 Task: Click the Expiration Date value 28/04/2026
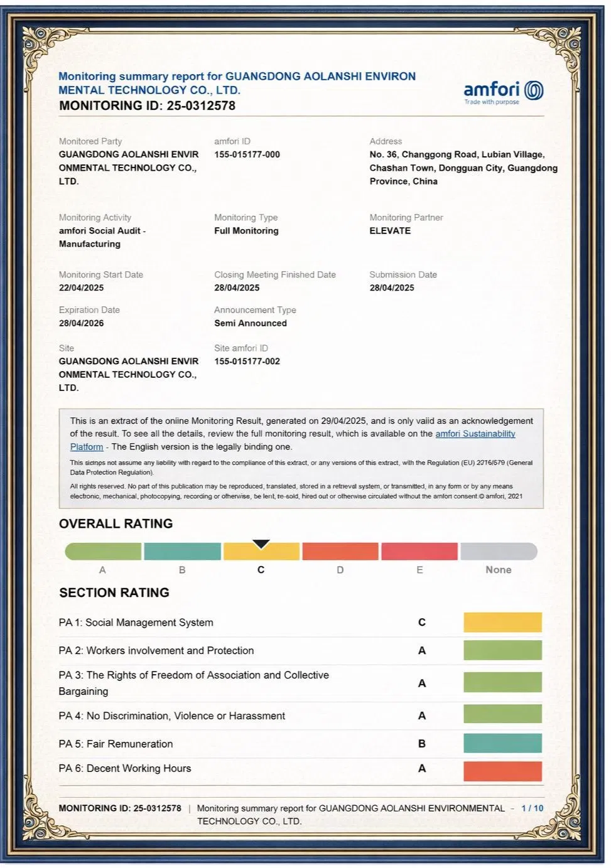82,323
